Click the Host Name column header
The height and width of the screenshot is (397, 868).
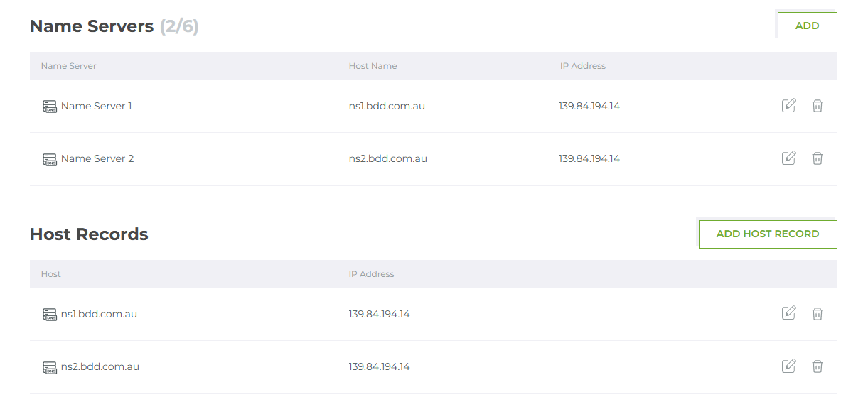coord(373,66)
